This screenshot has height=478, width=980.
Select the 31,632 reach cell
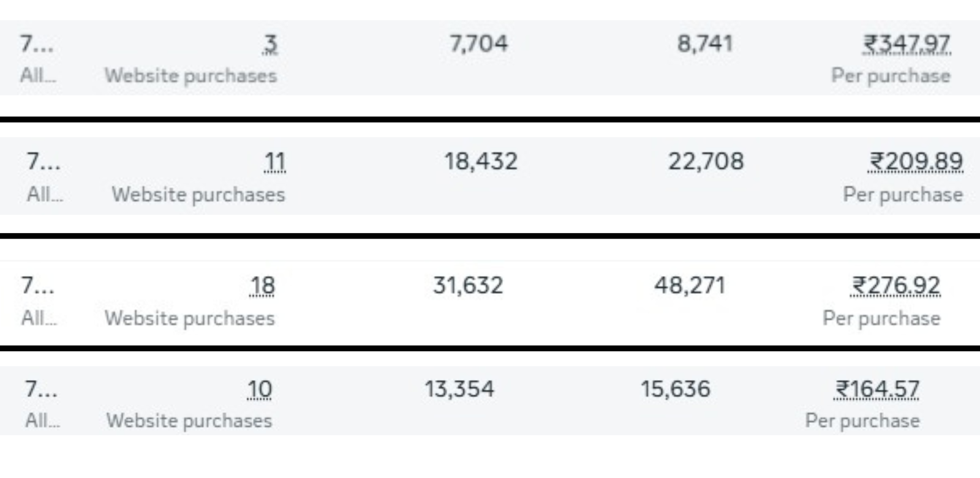468,286
